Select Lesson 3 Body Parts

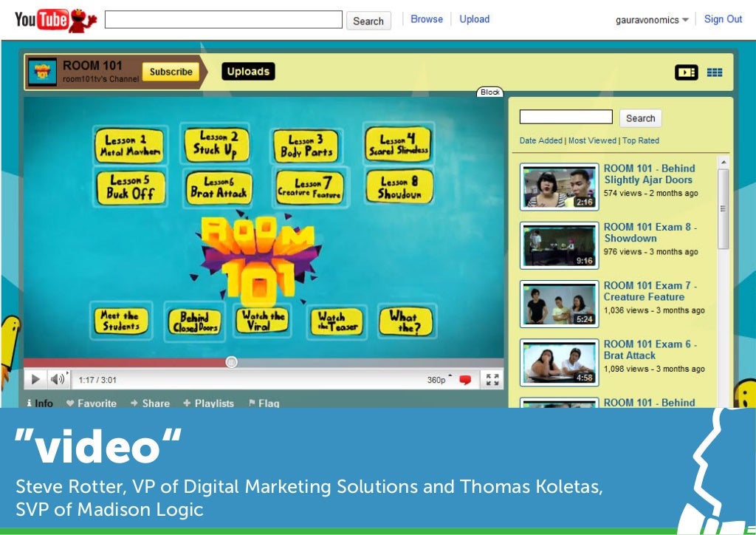point(306,146)
